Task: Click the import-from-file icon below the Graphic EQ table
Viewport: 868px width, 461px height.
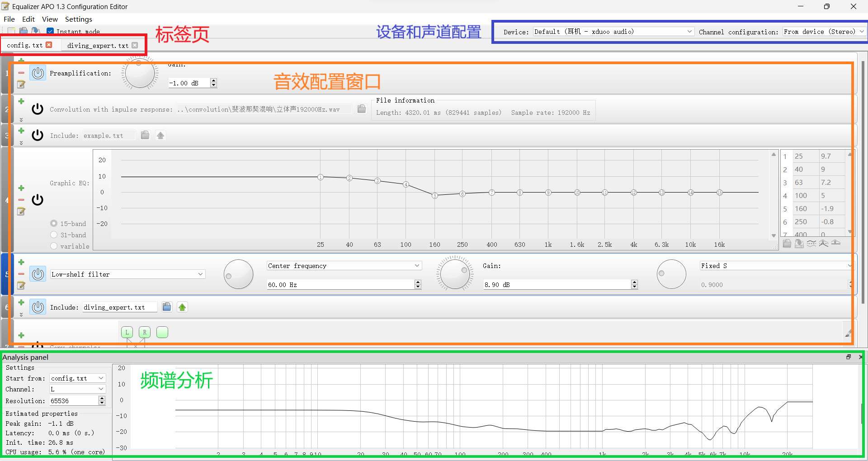Action: point(787,244)
